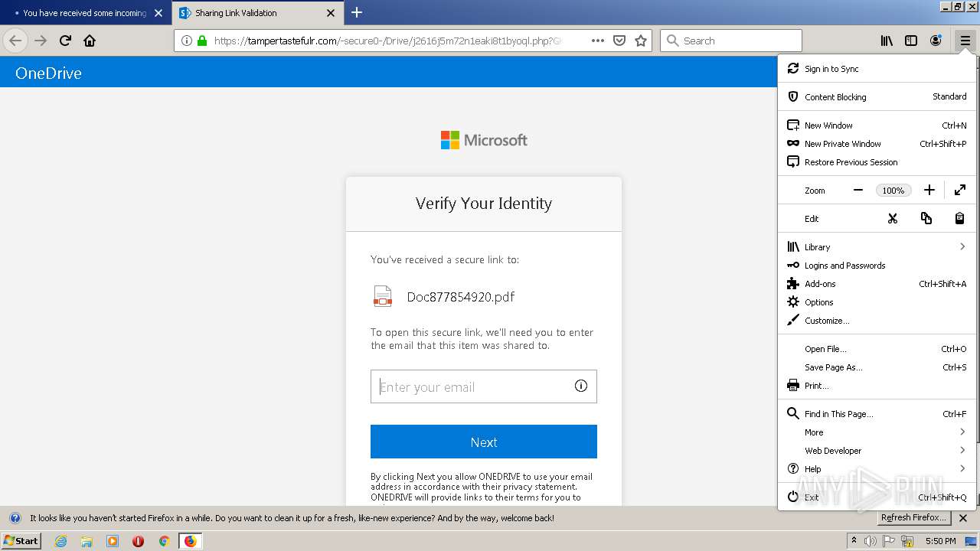Expand Web Developer submenu

click(877, 451)
